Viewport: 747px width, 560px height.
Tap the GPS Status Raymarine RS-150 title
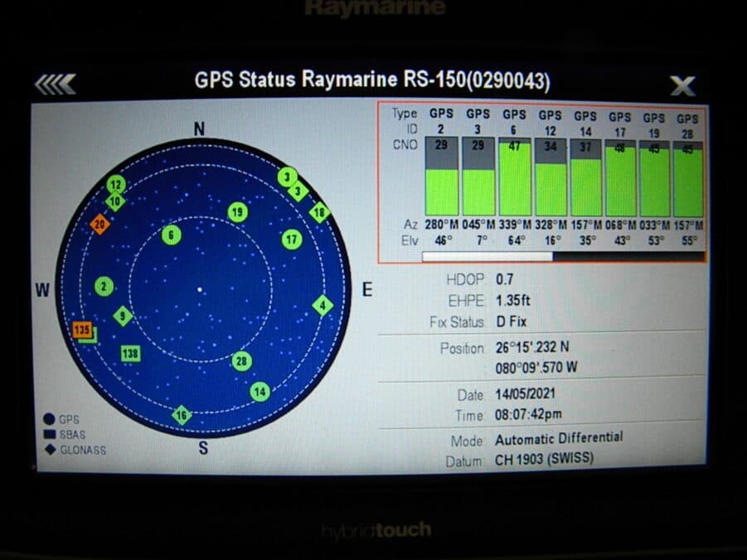tap(372, 80)
